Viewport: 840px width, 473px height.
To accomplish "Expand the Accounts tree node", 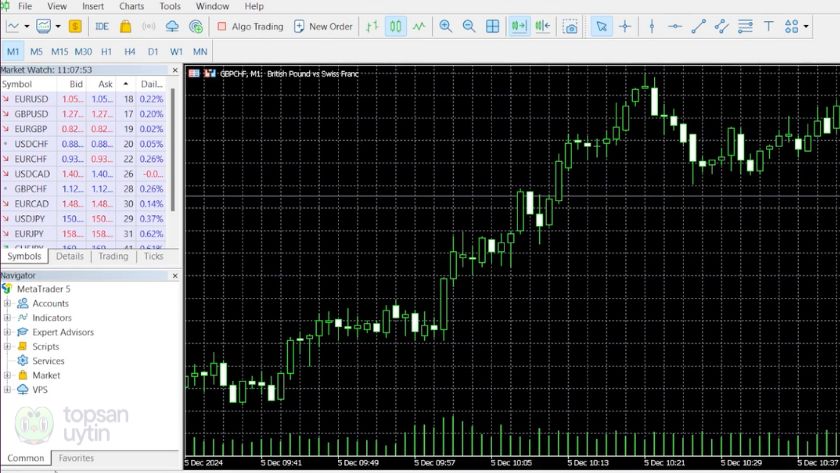I will 7,303.
